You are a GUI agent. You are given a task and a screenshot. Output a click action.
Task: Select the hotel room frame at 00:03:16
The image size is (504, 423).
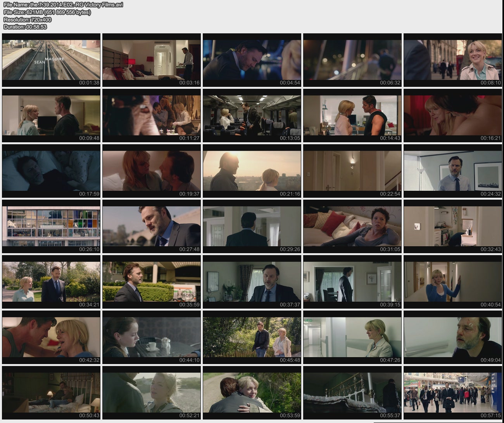point(152,60)
